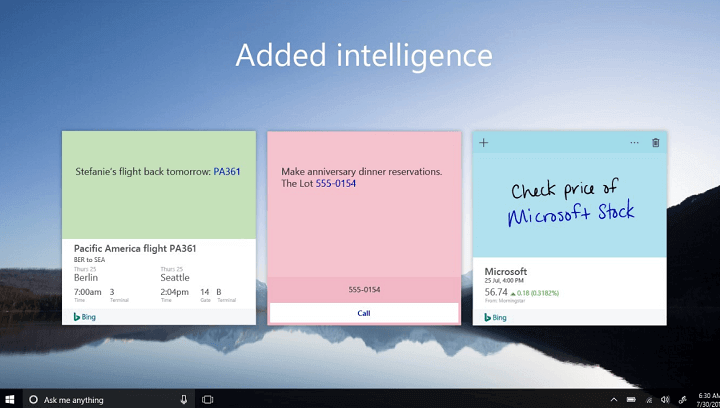Click the 'Ask me anything' search box
The height and width of the screenshot is (408, 720).
pos(109,400)
